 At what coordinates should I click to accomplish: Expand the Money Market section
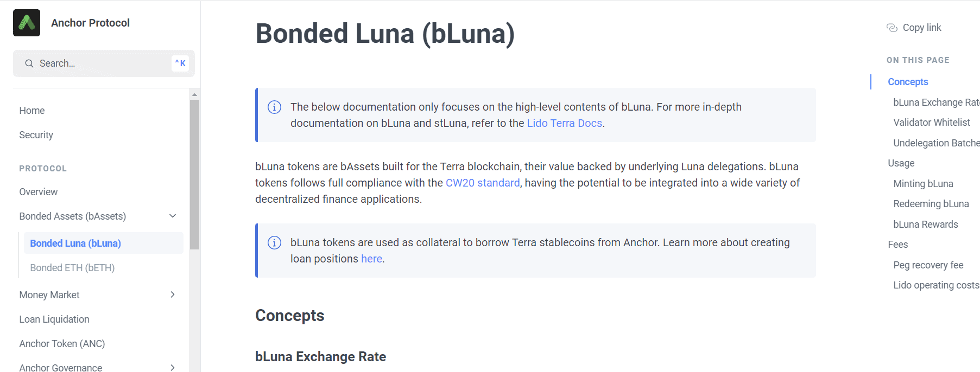(172, 294)
